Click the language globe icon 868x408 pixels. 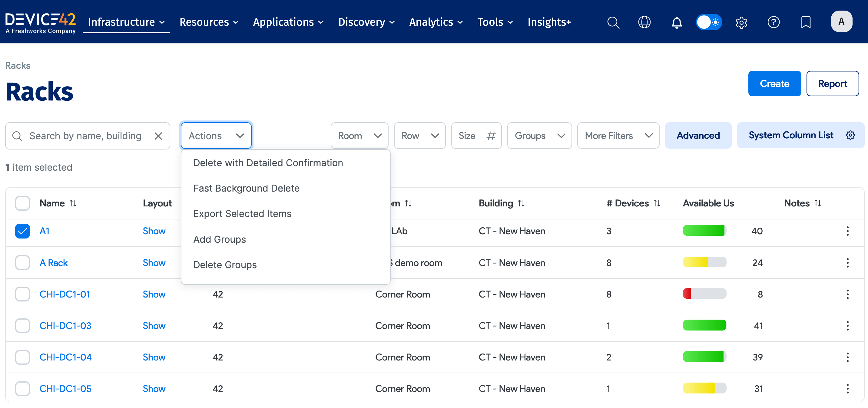click(x=644, y=22)
